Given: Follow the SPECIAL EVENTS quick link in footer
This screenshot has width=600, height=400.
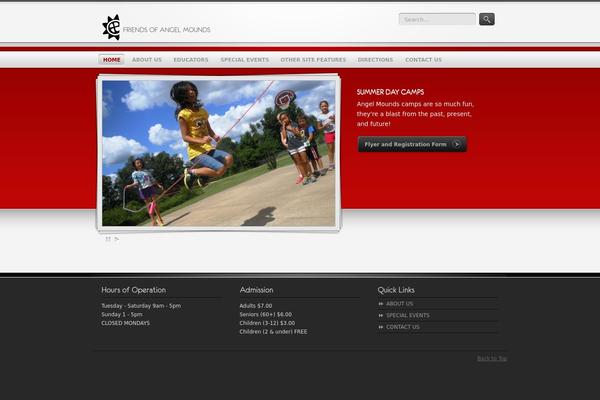Looking at the screenshot, I should tap(408, 315).
